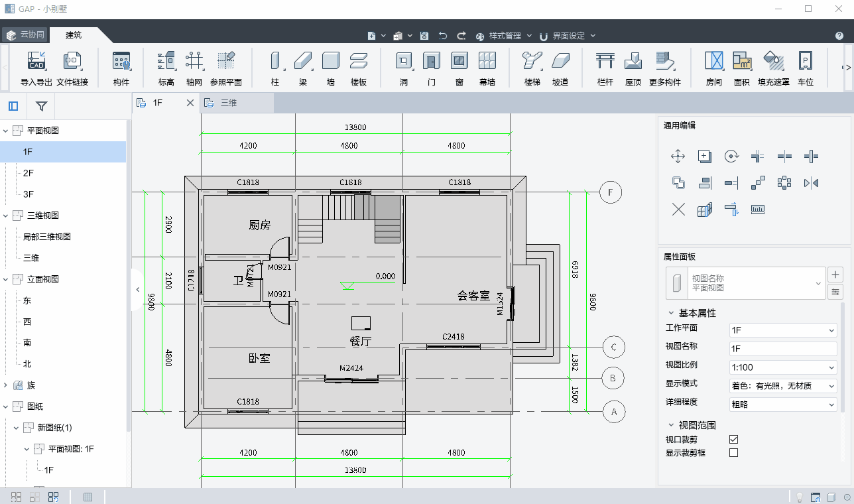The width and height of the screenshot is (854, 504).
Task: Click the delete X icon in 通用编辑
Action: [x=678, y=210]
